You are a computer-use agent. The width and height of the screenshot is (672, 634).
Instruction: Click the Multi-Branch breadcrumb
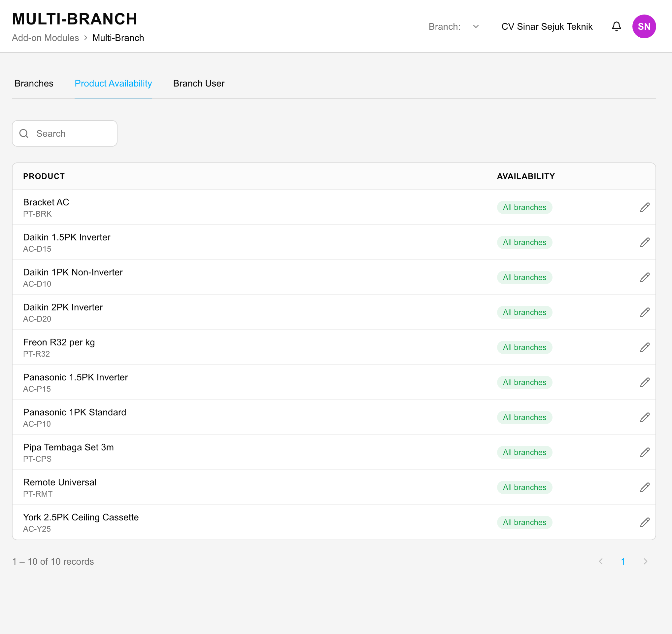(118, 38)
